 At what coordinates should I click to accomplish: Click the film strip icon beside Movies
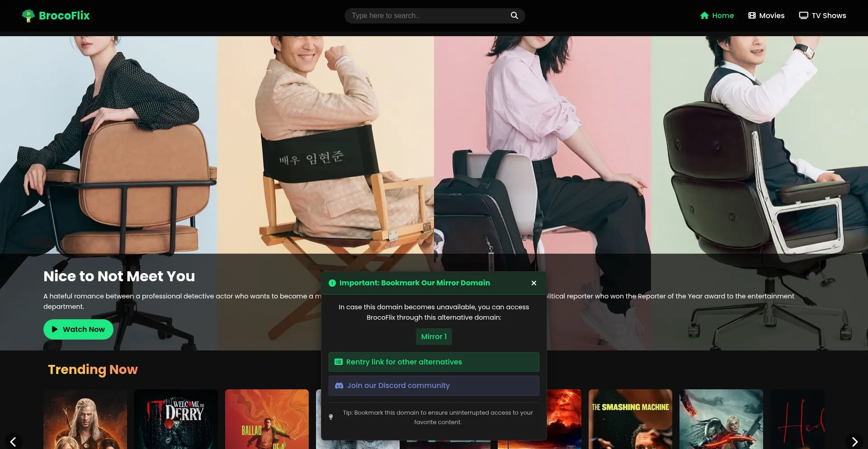coord(751,15)
